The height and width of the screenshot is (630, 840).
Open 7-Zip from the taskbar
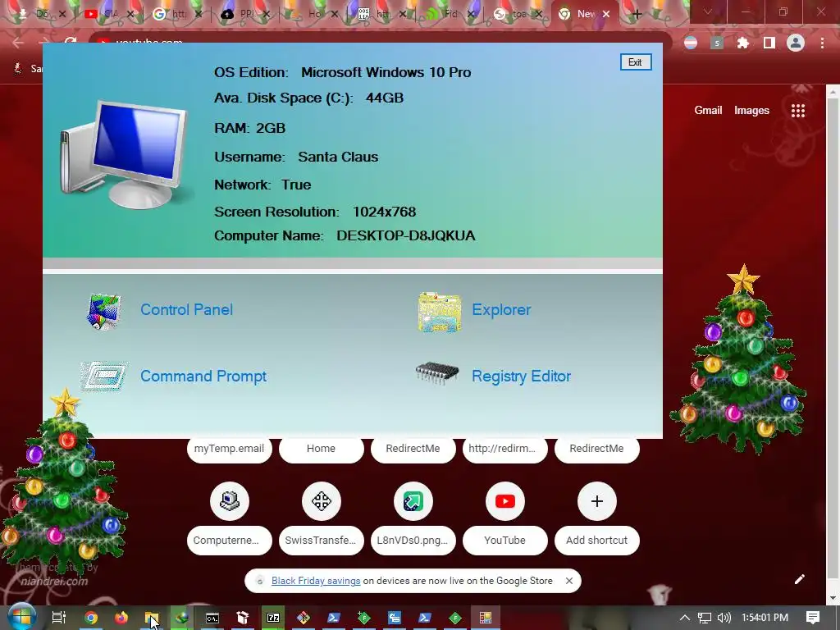[273, 618]
